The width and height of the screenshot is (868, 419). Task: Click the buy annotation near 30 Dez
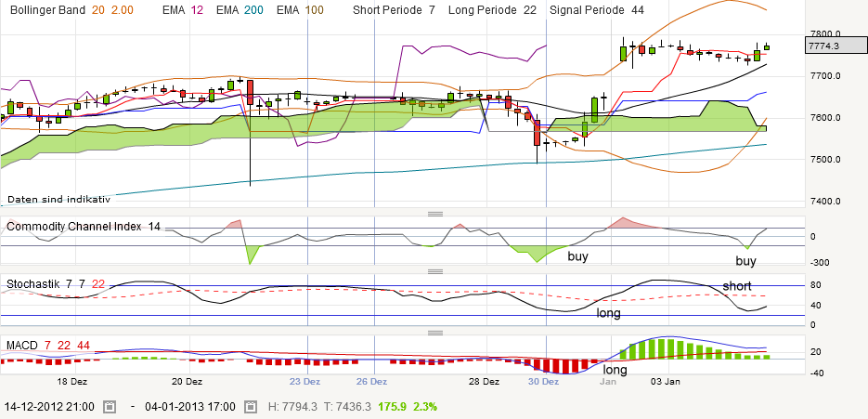[x=578, y=256]
